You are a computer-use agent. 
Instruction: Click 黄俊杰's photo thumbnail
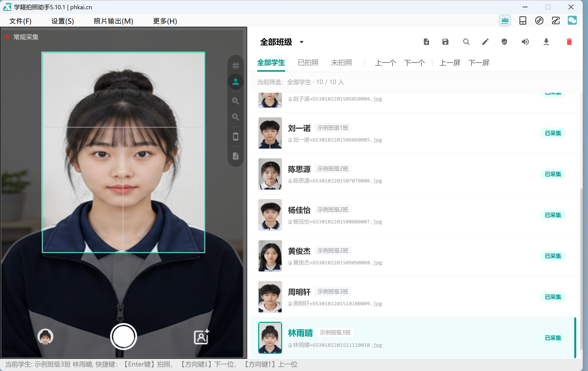click(x=270, y=256)
